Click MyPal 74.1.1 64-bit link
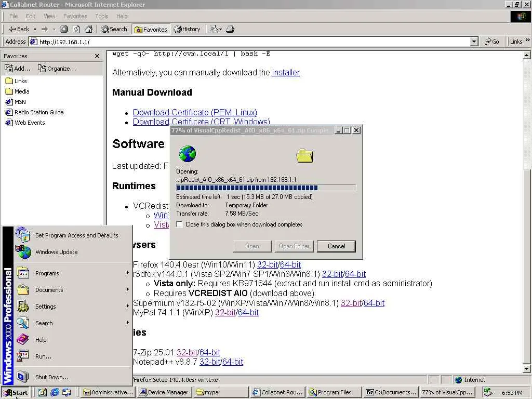The image size is (532, 399). pyautogui.click(x=248, y=312)
